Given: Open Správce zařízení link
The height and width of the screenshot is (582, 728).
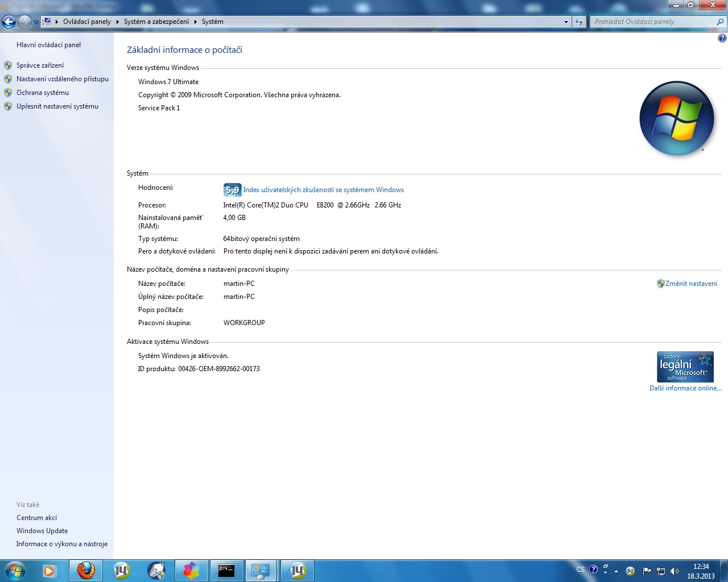Looking at the screenshot, I should pyautogui.click(x=40, y=65).
